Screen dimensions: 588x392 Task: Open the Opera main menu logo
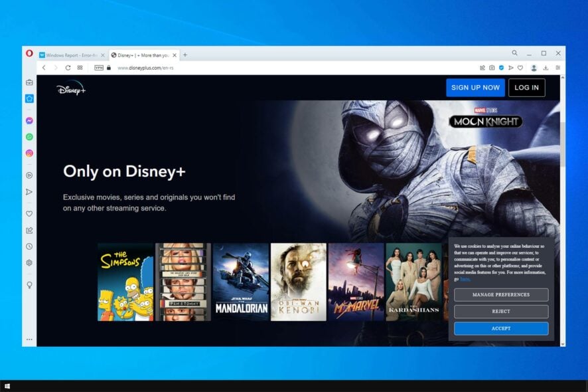29,54
